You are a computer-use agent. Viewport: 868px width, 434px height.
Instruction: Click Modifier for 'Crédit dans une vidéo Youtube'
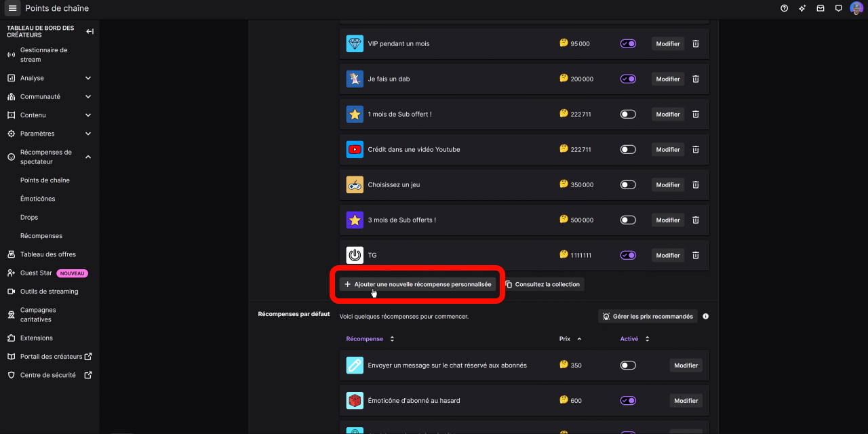click(667, 150)
